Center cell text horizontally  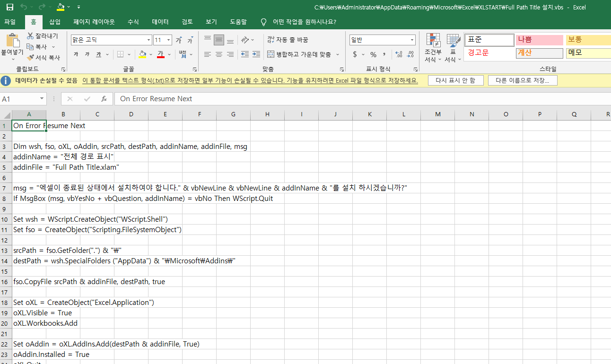point(218,54)
